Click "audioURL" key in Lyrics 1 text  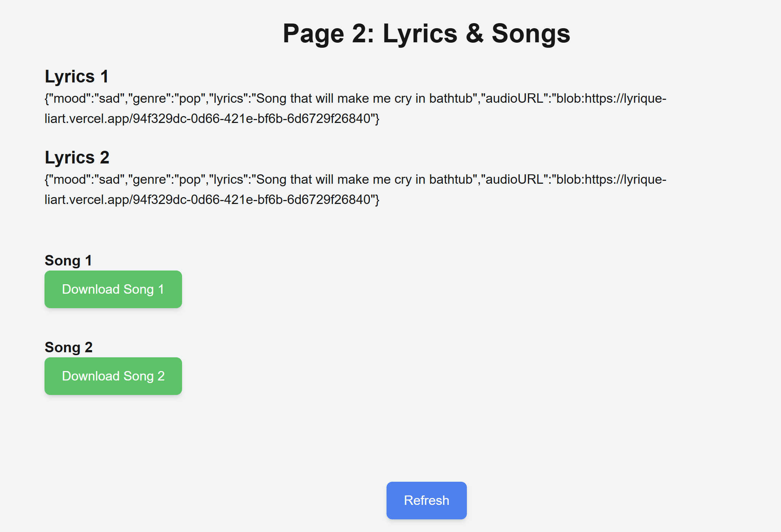point(514,98)
